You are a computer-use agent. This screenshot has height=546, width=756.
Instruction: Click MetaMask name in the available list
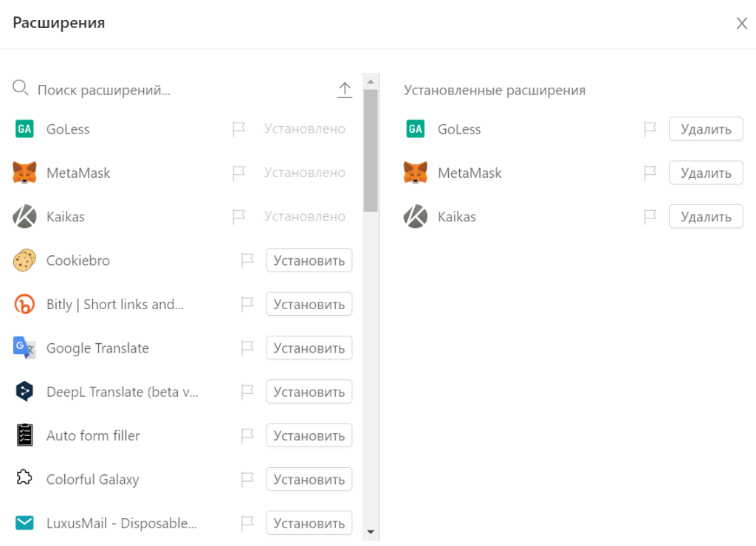78,173
